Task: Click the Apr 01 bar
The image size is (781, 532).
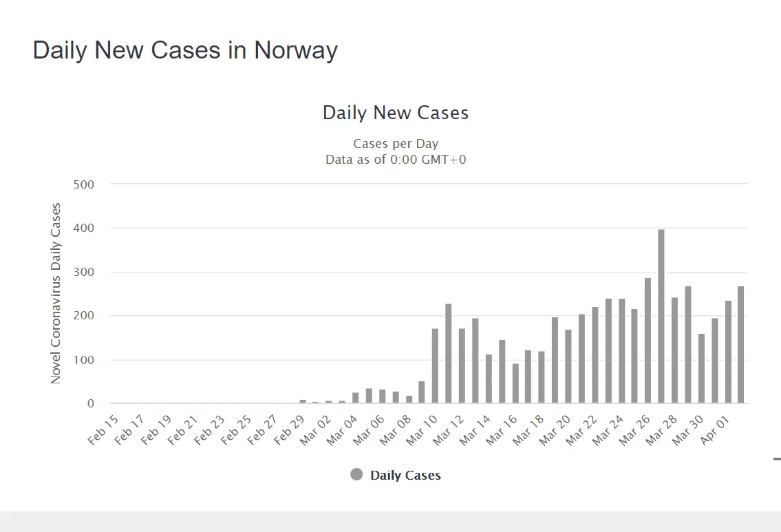Action: point(728,352)
